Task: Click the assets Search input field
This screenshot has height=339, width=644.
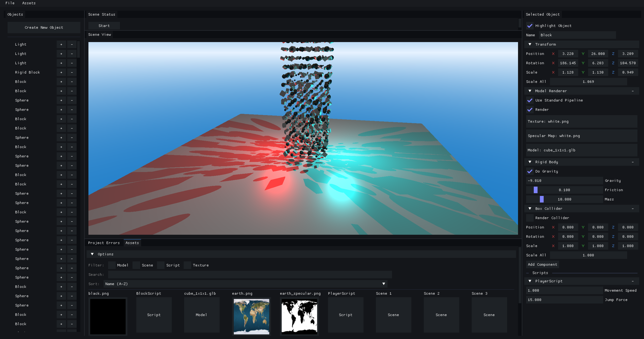Action: point(250,275)
